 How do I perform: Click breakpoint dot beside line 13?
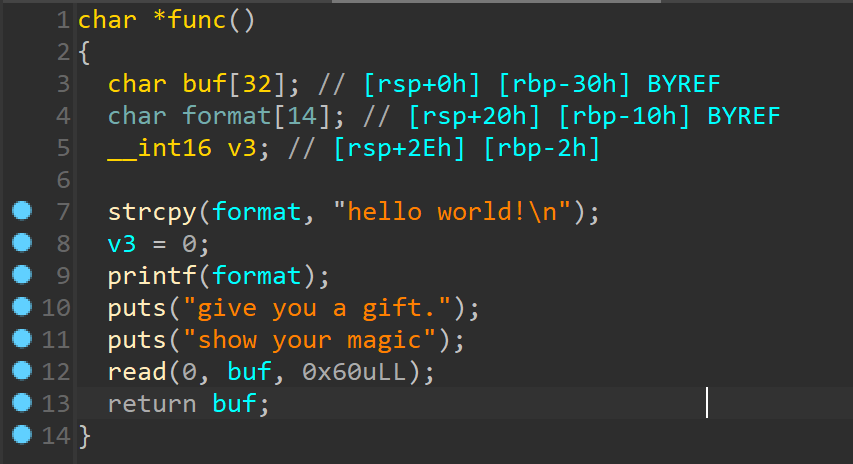[x=22, y=403]
